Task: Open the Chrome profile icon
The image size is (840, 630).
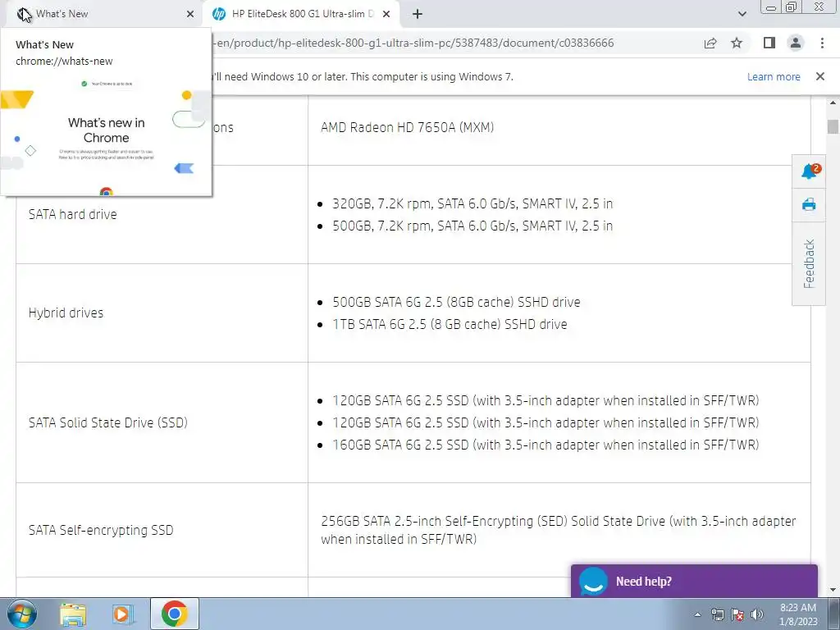Action: click(796, 43)
